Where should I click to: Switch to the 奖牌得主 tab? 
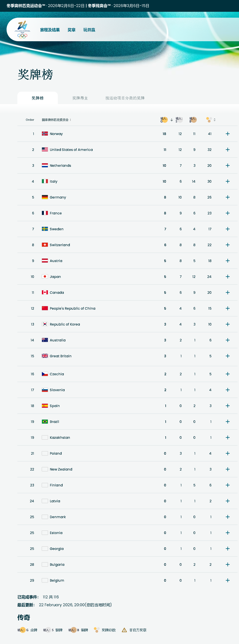point(80,98)
